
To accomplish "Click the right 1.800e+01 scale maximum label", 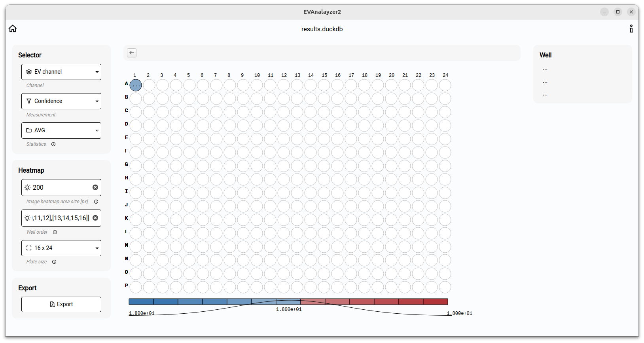I will [x=459, y=313].
